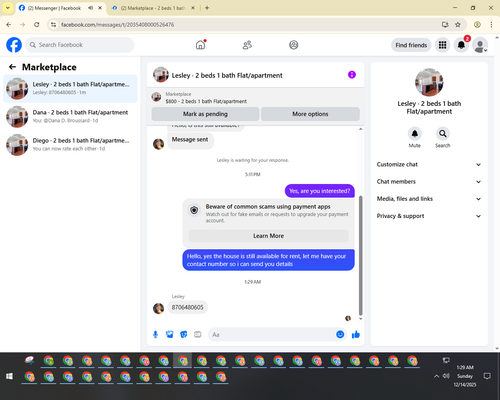Open the Home feed icon

click(x=200, y=45)
